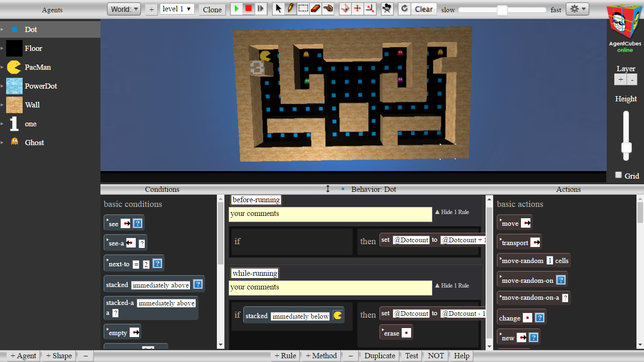Activate the pan camera tool
This screenshot has height=362, width=644.
(358, 8)
